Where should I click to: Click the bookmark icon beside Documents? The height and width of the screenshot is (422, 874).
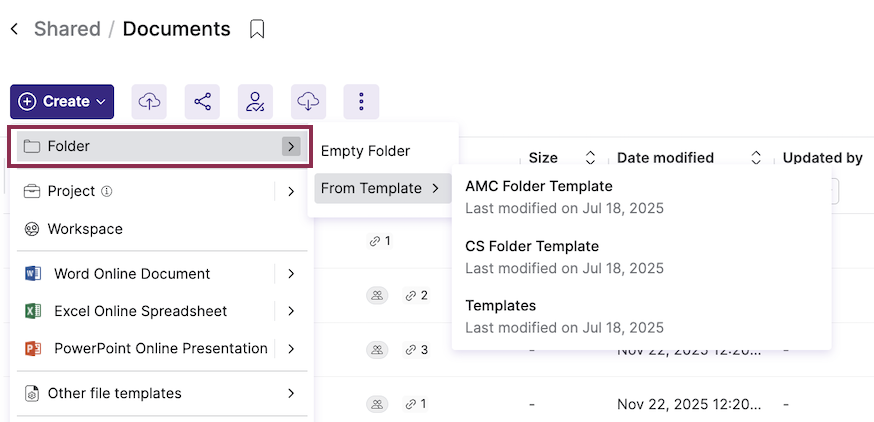click(257, 29)
